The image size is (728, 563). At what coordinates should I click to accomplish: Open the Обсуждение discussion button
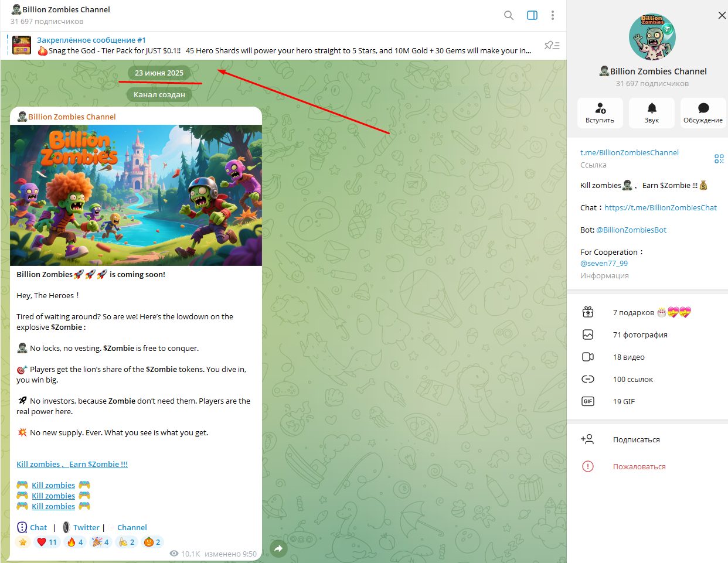pyautogui.click(x=703, y=113)
